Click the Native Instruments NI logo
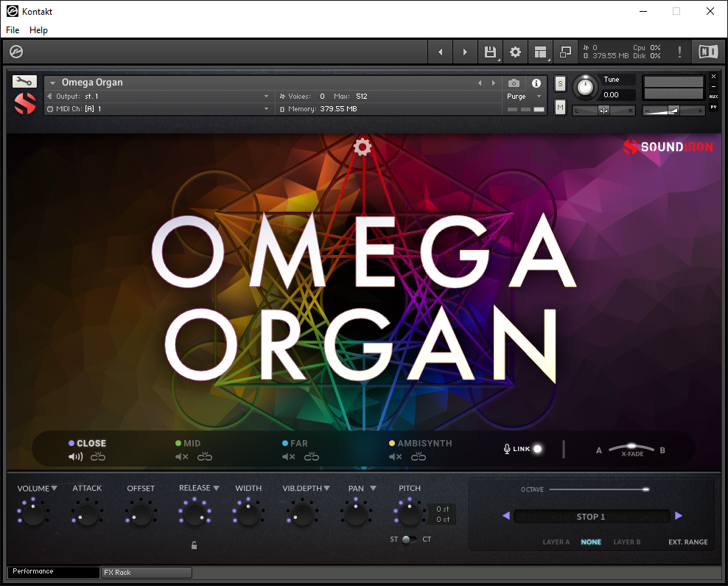This screenshot has width=728, height=586. tap(708, 52)
